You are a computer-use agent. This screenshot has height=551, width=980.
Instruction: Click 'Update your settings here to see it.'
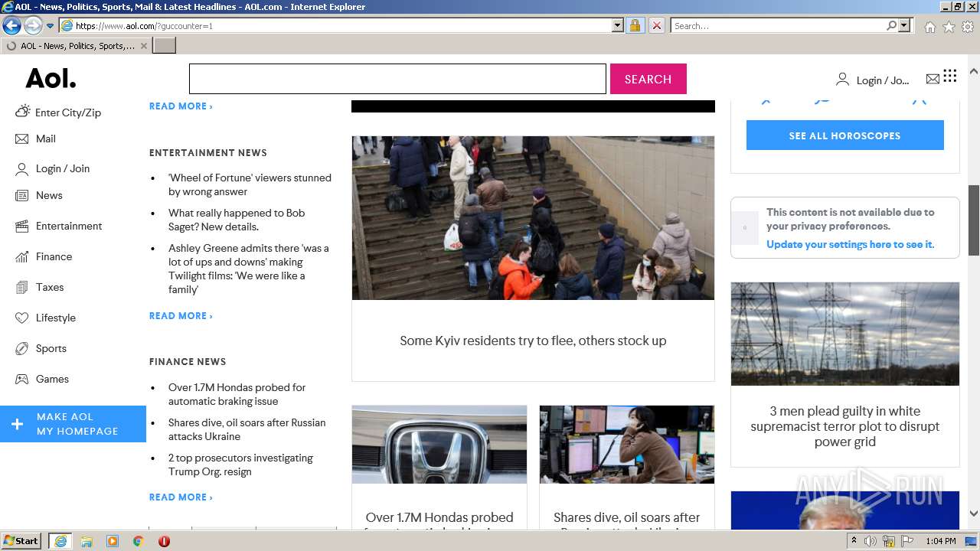point(850,244)
